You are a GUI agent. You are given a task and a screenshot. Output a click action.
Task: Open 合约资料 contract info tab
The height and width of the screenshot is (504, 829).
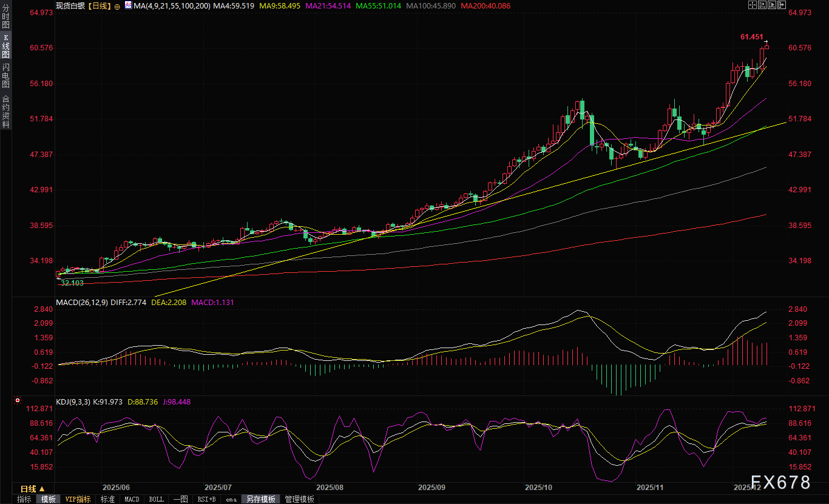pyautogui.click(x=5, y=111)
